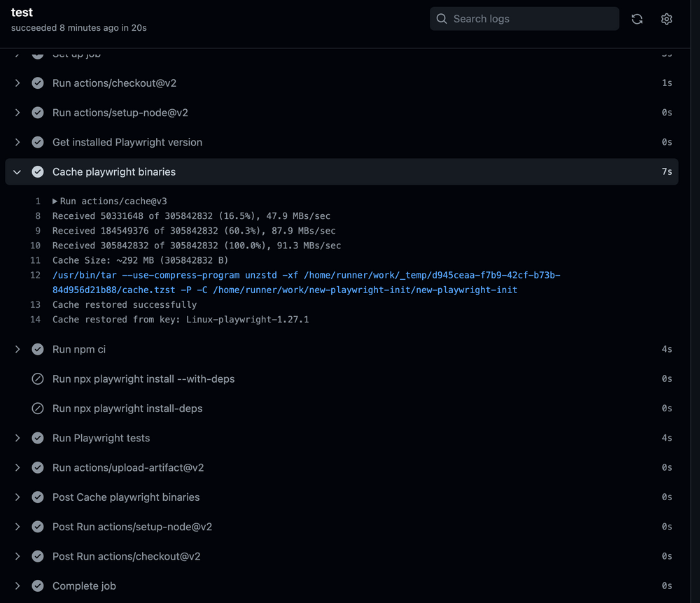Screen dimensions: 700x603
Task: Click the /usr/bin/tar command link on line 12
Action: 307,283
